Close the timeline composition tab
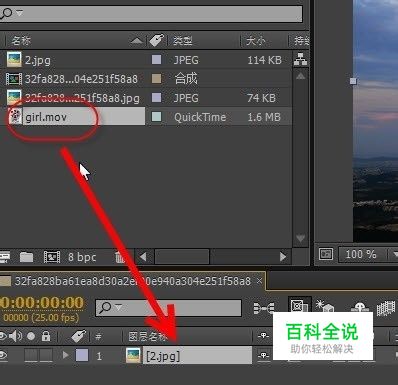Screen dimensions: 398x385 tap(259, 281)
